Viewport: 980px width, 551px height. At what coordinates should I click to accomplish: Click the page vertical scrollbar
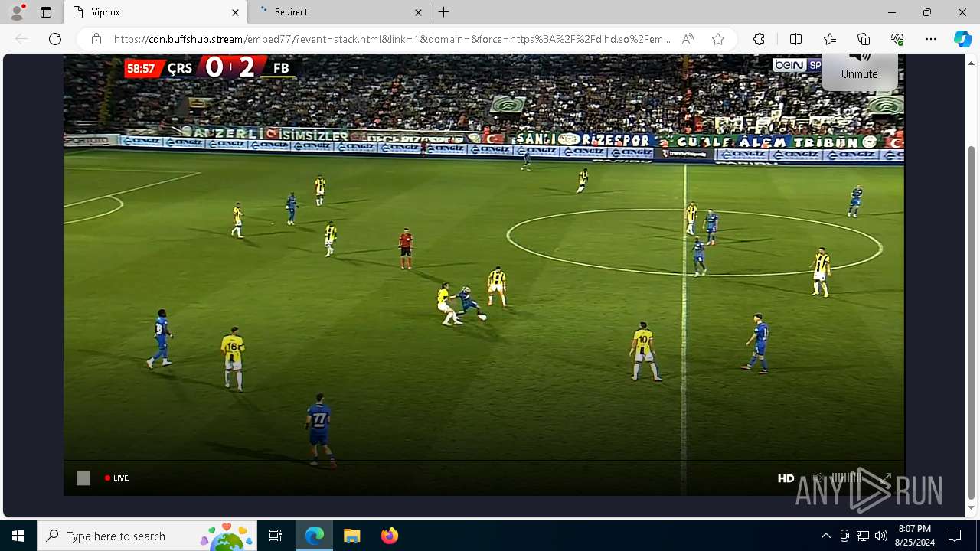pyautogui.click(x=972, y=321)
